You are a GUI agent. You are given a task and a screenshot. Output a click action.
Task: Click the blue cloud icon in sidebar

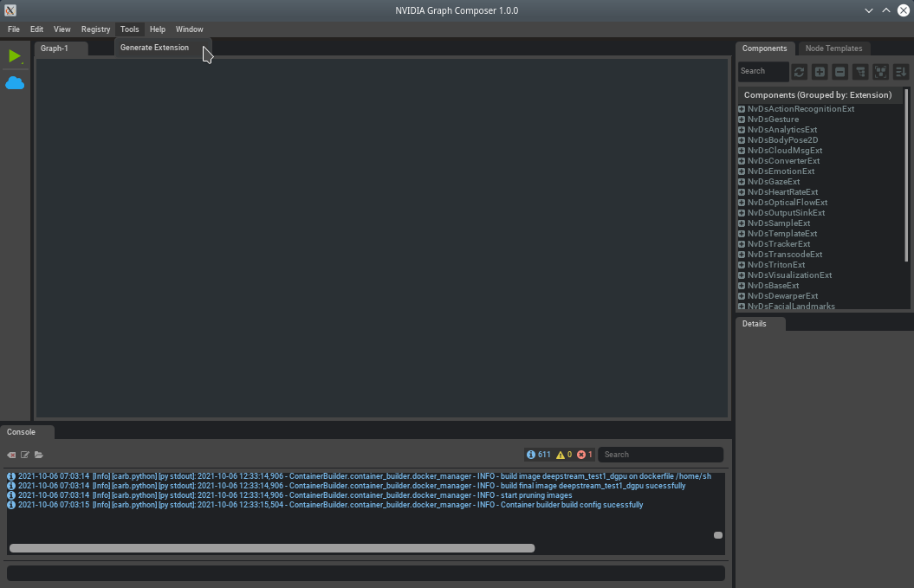tap(15, 83)
